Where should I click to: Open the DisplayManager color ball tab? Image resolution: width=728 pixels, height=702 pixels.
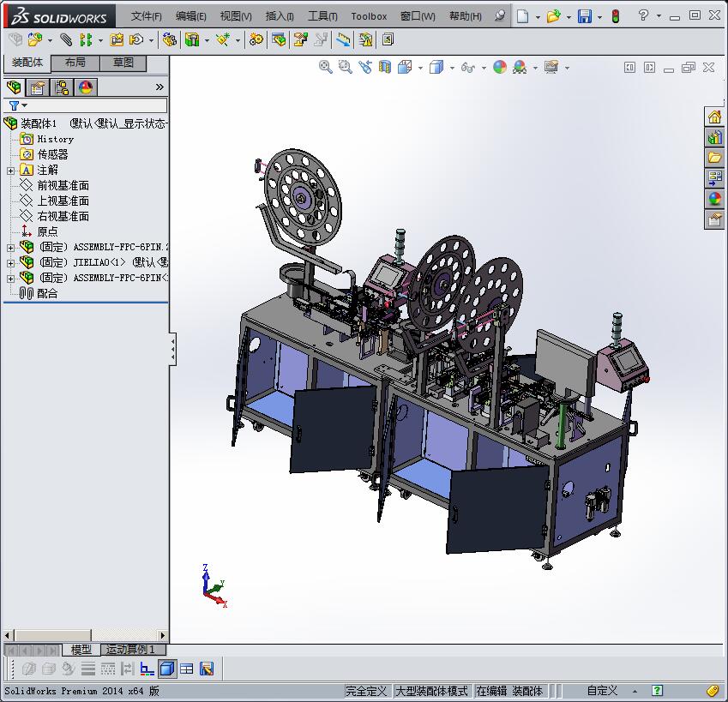coord(85,87)
